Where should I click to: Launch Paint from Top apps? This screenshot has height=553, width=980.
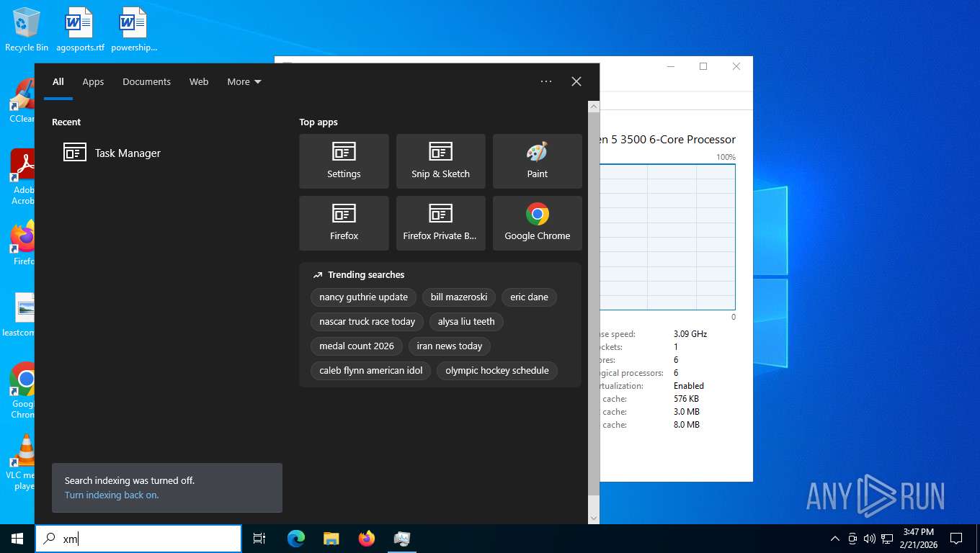[x=537, y=161]
